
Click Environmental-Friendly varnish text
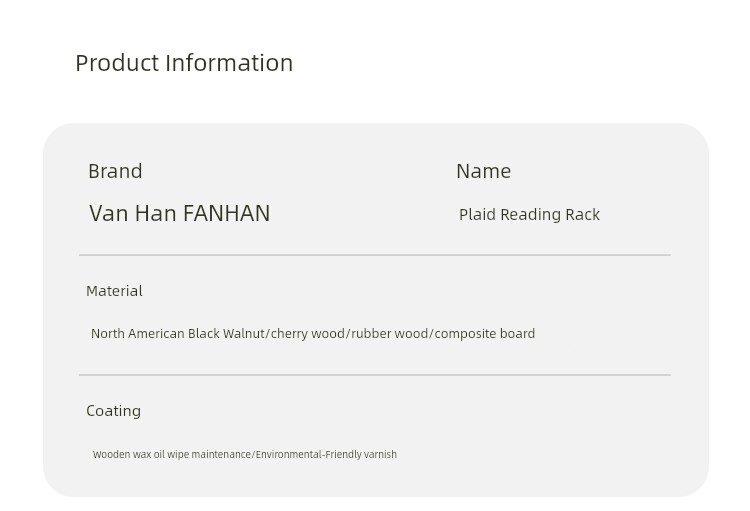[326, 455]
